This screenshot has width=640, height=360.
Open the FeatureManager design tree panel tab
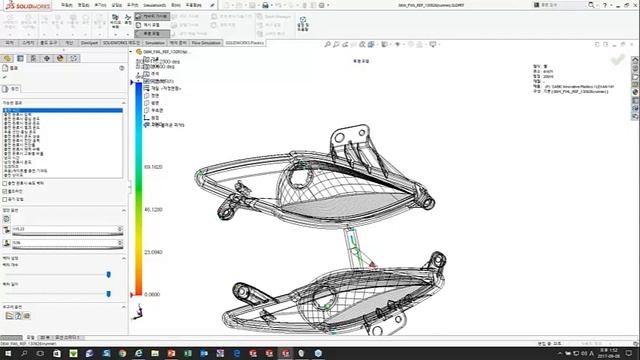(7, 58)
